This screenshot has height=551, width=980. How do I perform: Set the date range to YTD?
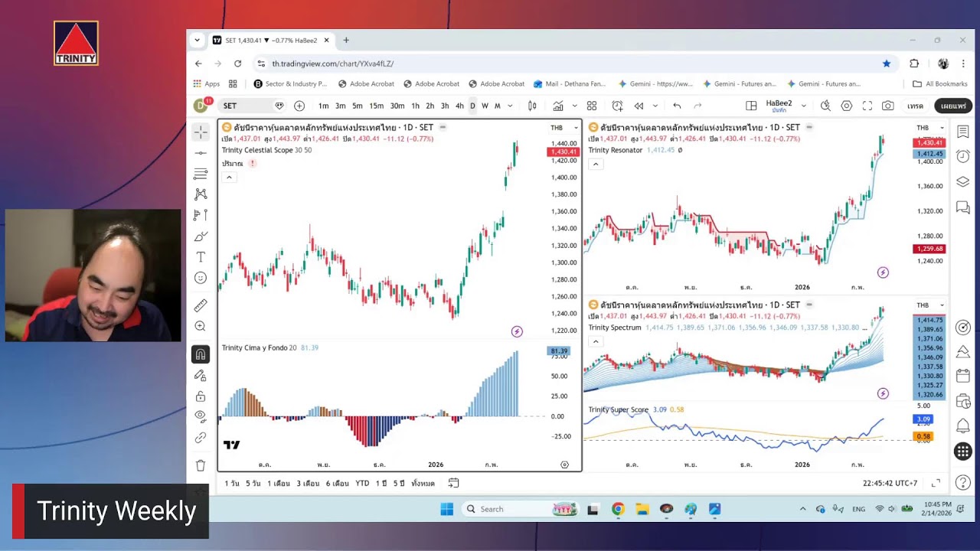(x=362, y=484)
